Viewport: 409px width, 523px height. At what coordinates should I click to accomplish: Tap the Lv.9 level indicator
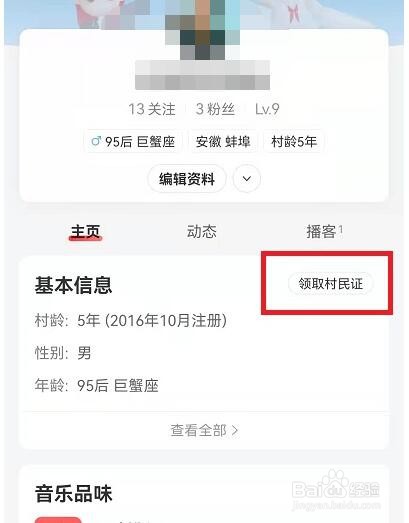(267, 109)
